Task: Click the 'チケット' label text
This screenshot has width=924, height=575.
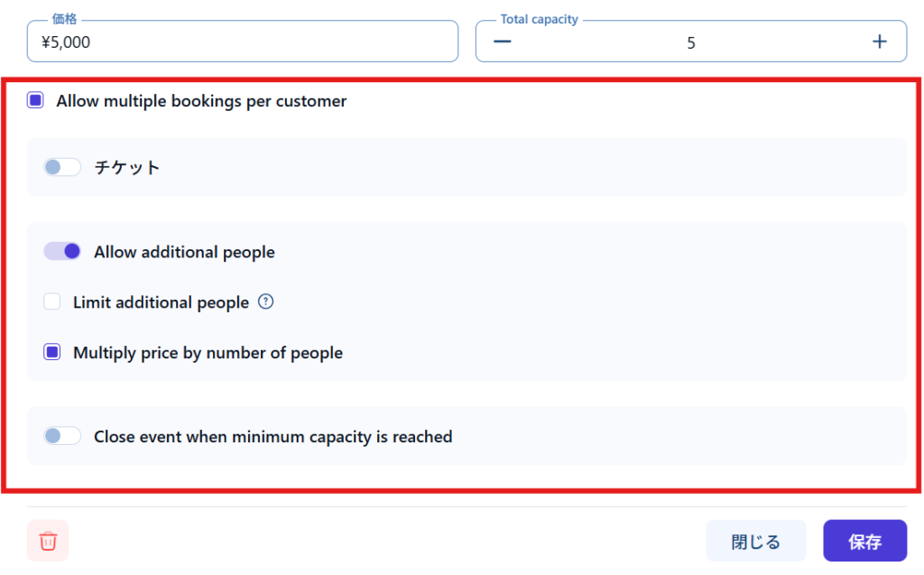Action: click(127, 167)
